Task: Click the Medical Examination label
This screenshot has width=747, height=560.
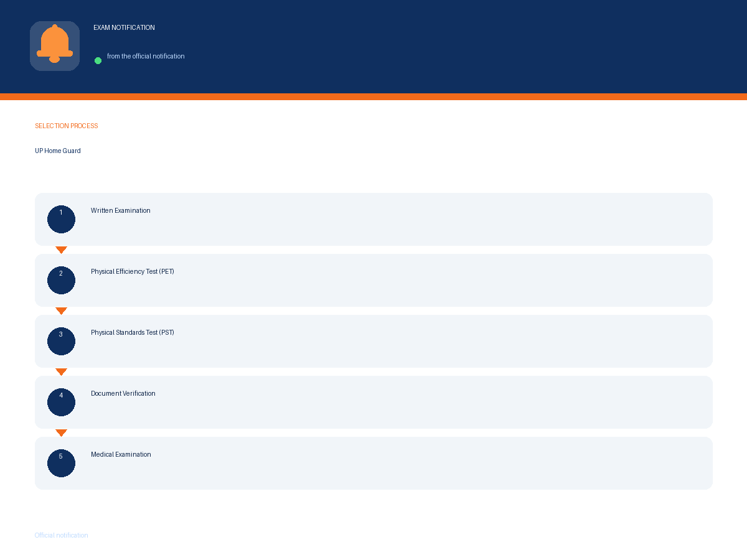Action: click(121, 454)
